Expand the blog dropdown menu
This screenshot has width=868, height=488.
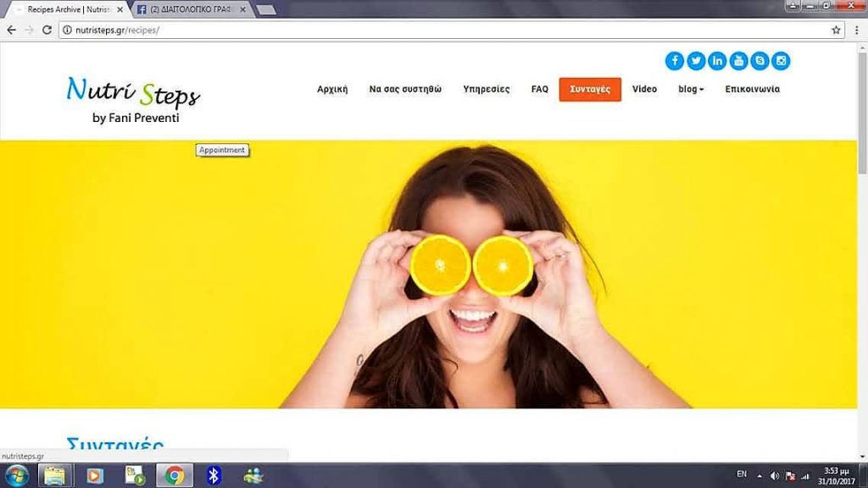[x=691, y=89]
